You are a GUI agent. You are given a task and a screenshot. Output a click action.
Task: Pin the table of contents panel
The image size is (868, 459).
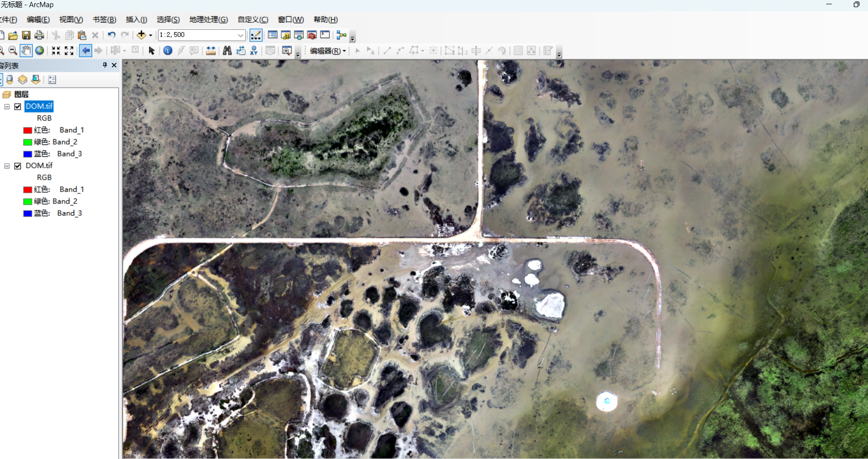pos(105,65)
